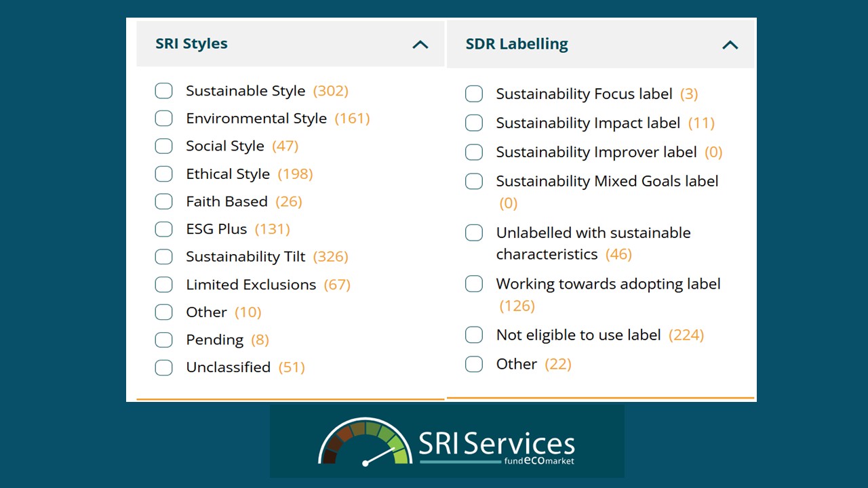
Task: Click the SRI Services speedometer gauge logo
Action: click(x=365, y=442)
